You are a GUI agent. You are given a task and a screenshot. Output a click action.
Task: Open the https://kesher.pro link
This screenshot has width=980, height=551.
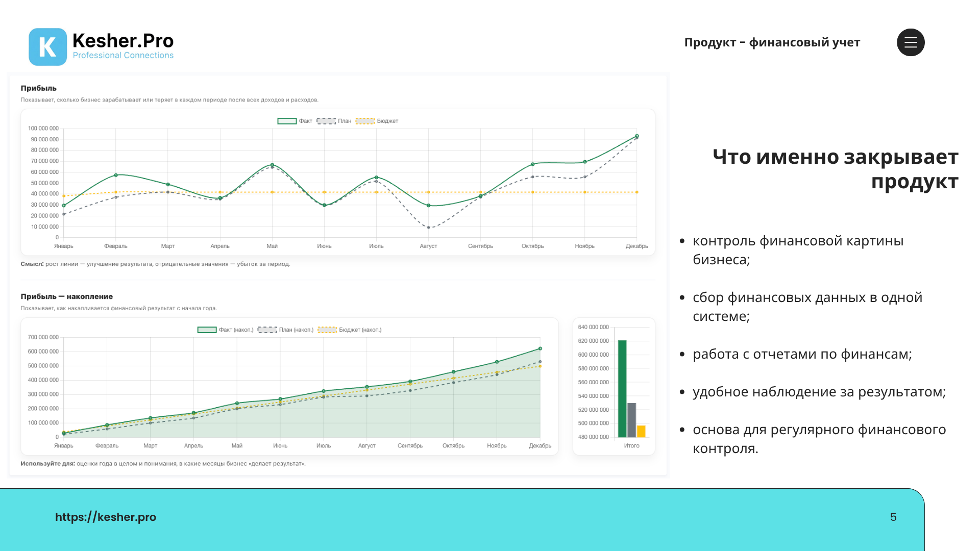106,517
